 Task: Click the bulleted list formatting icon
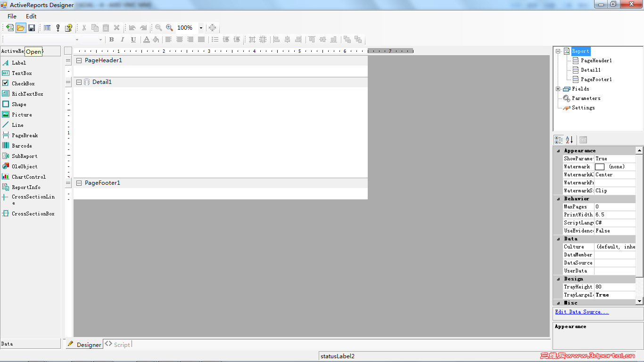tap(215, 40)
